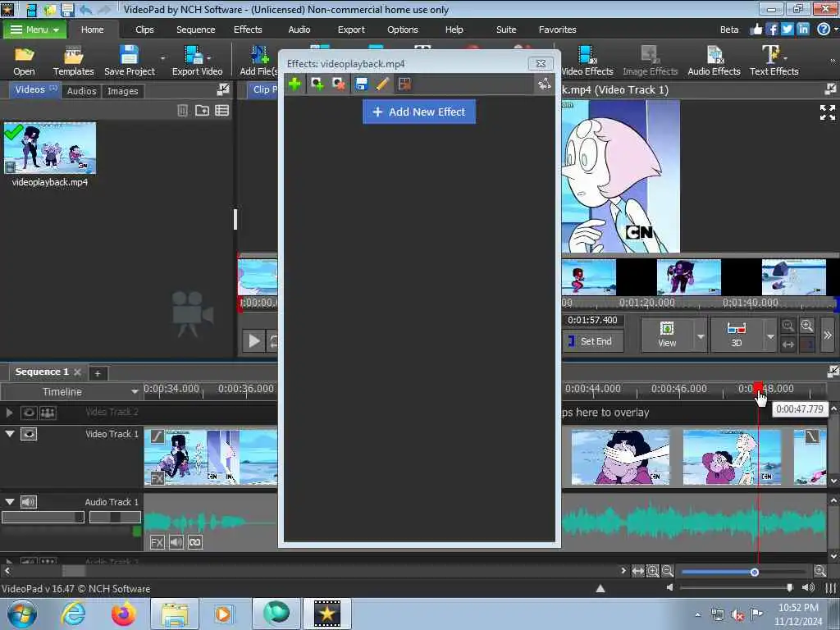Click the FX icon on the video clip
This screenshot has height=630, width=840.
pyautogui.click(x=157, y=478)
